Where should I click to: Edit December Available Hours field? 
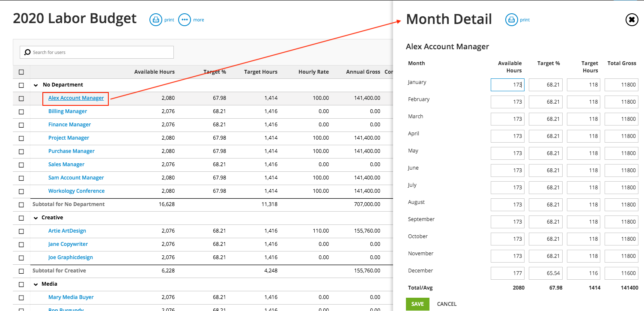(507, 273)
